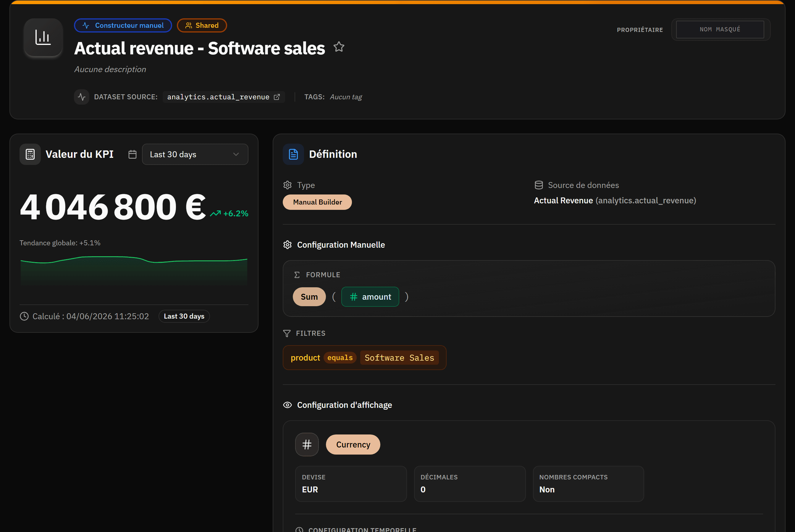Click the gear icon beside Configuration Manuelle
Screen dimensions: 795x532
(x=287, y=245)
